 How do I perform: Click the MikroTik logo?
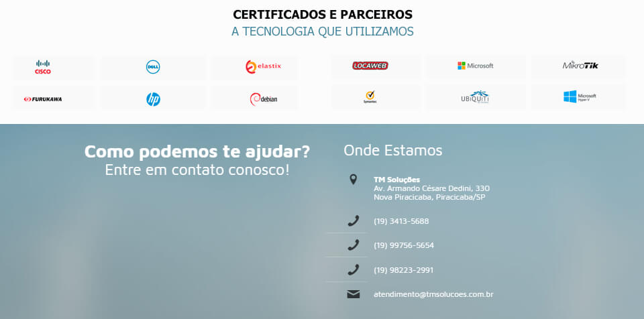(x=580, y=65)
